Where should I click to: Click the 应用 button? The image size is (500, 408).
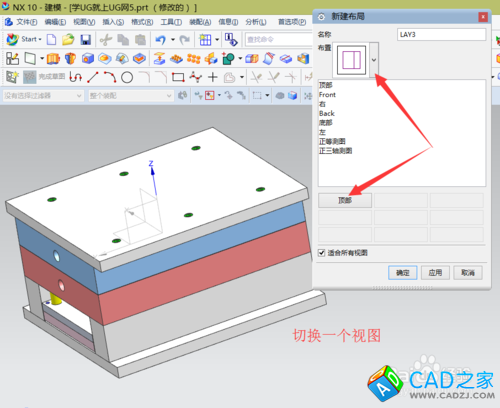pos(435,273)
